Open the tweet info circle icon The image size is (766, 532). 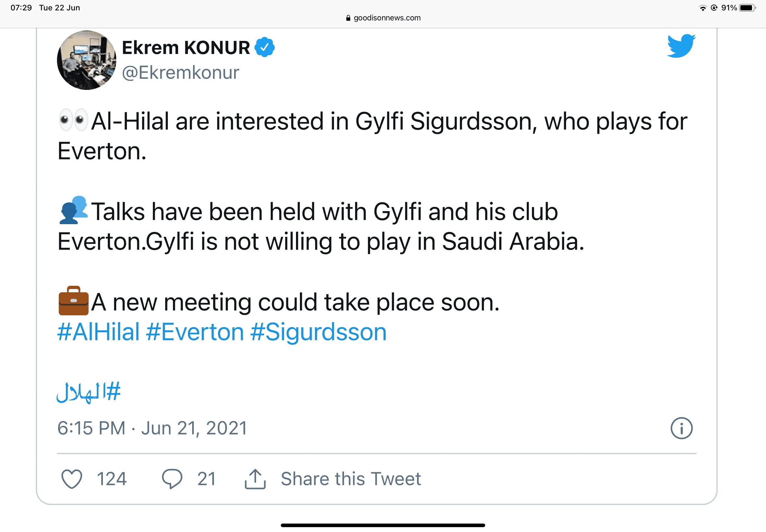click(681, 428)
